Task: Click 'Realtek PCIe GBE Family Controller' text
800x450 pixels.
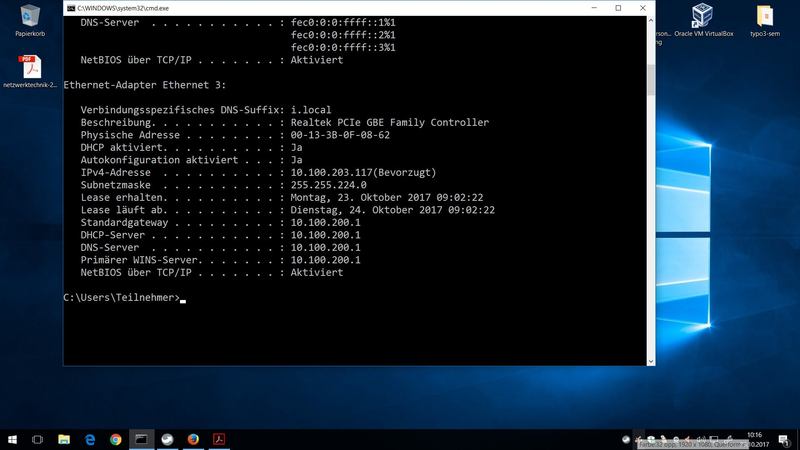Action: point(390,122)
